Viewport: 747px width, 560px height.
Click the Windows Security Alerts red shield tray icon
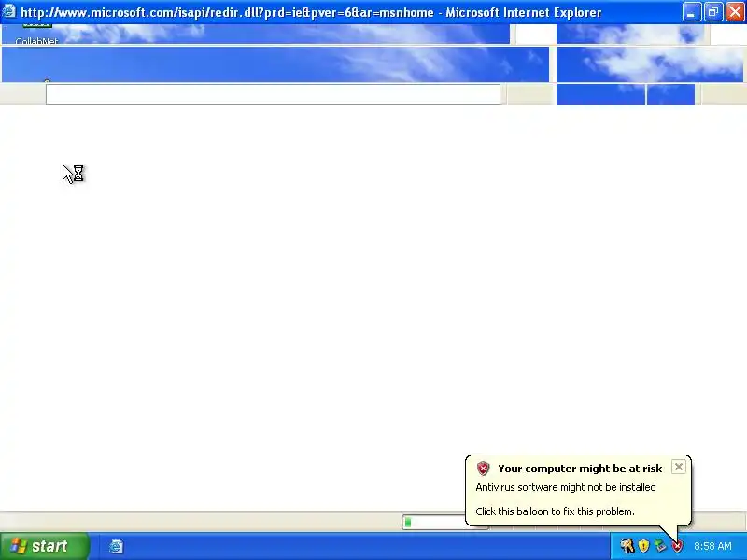pyautogui.click(x=677, y=546)
